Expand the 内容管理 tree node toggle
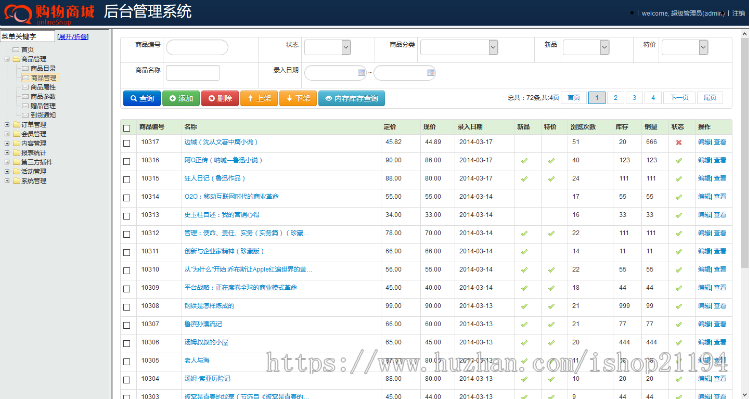750x399 pixels. tap(7, 144)
